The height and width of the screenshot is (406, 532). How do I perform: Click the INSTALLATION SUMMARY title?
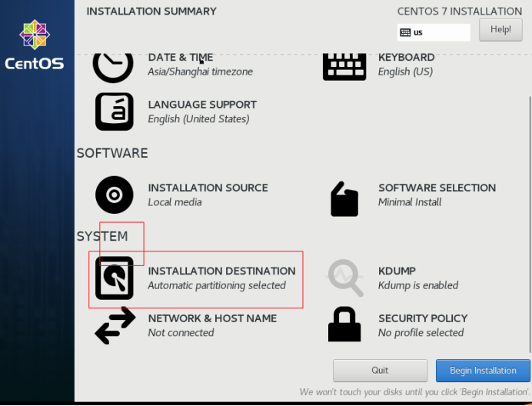[x=151, y=12]
